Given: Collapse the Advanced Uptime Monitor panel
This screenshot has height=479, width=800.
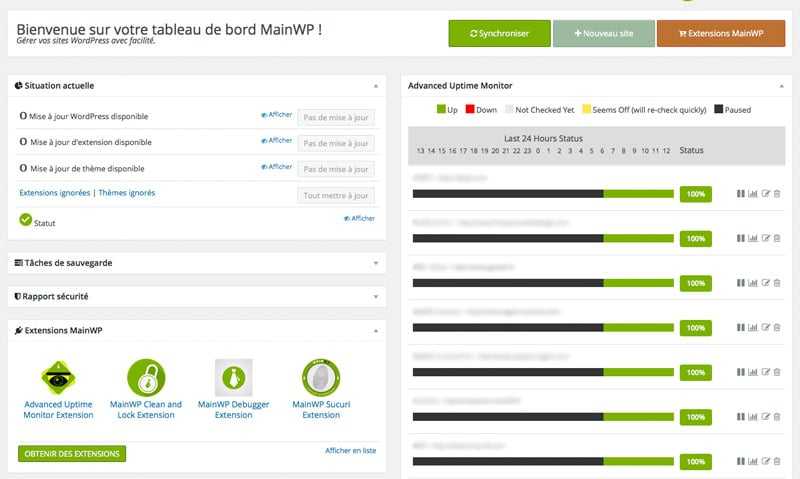Looking at the screenshot, I should (782, 86).
